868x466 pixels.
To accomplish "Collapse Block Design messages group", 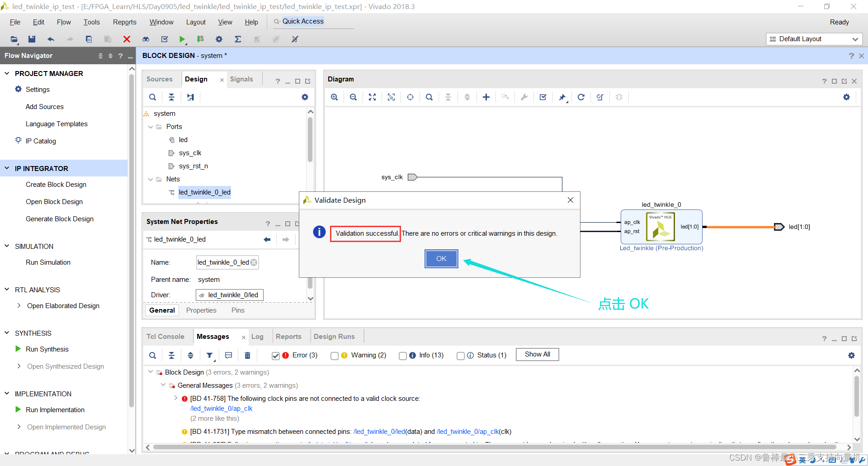I will [151, 372].
